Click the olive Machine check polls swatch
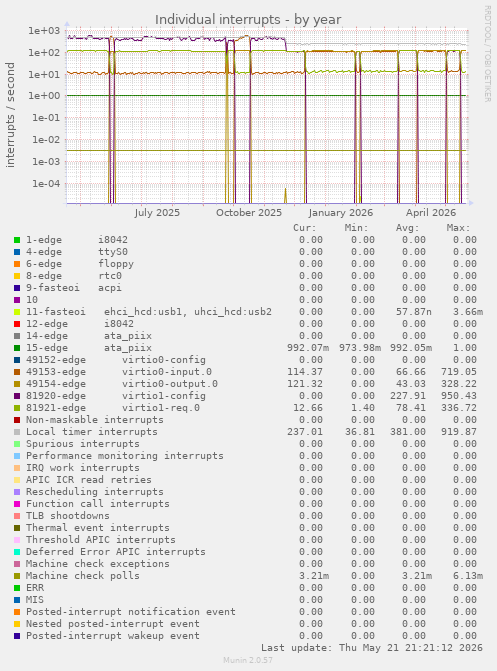 [x=17, y=576]
